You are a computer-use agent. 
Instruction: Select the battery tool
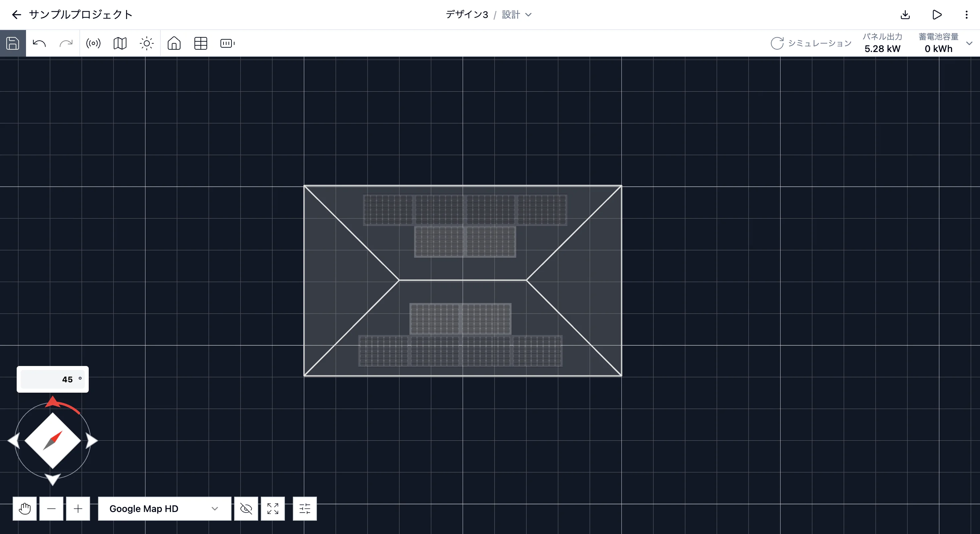click(227, 43)
